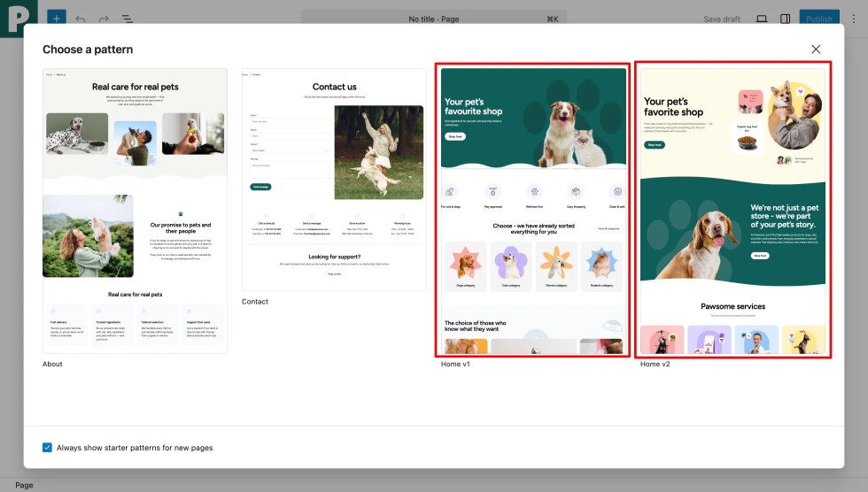This screenshot has width=868, height=492.
Task: Open the document overview list icon
Action: 127,19
